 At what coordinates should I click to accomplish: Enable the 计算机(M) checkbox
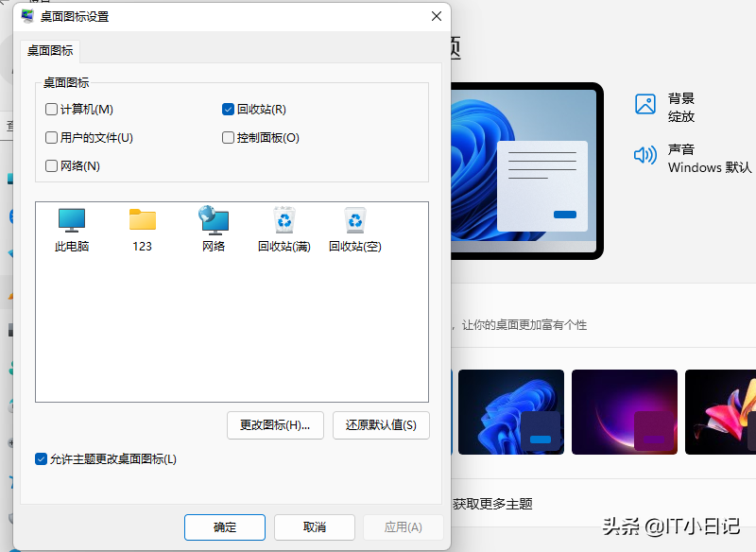(x=52, y=110)
